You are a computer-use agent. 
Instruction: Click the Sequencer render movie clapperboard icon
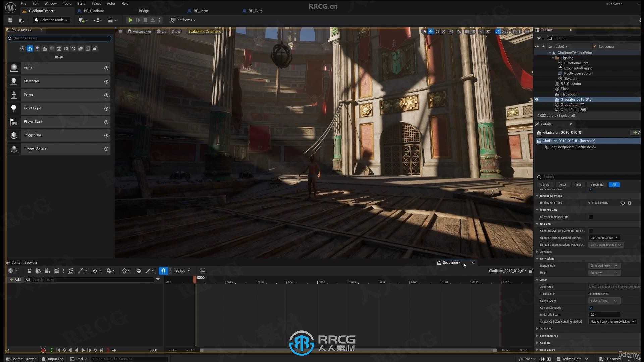[56, 271]
